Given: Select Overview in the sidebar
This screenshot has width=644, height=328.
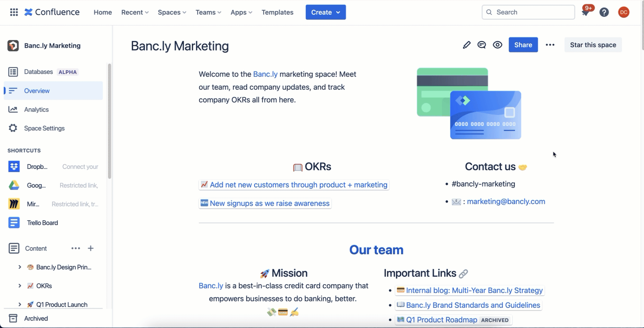Looking at the screenshot, I should [53, 91].
